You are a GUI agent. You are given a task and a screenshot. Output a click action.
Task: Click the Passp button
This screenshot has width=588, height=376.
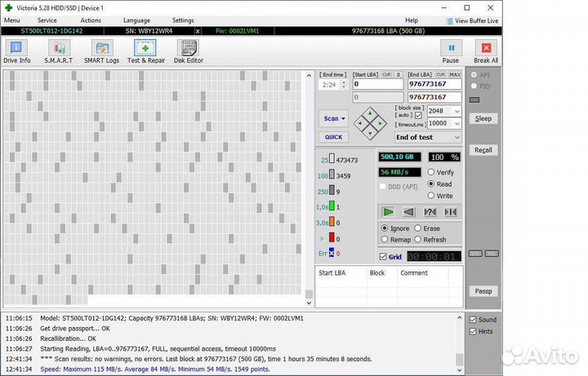point(483,291)
